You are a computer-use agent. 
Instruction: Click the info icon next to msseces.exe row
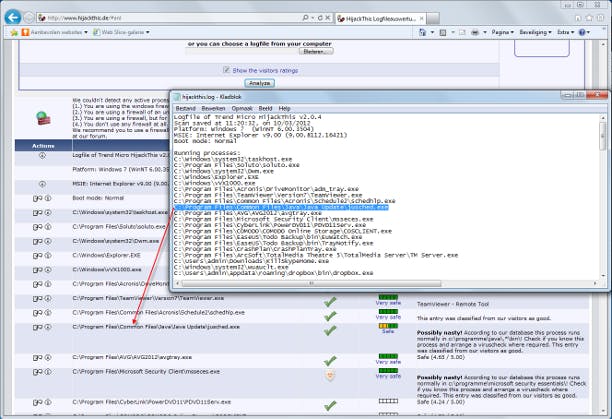(48, 372)
